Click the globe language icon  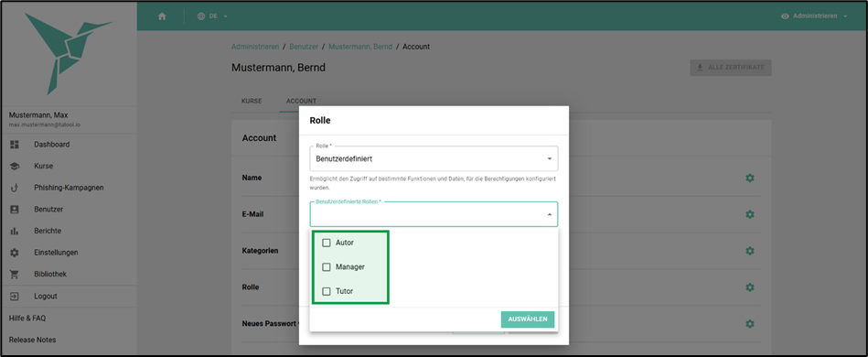click(201, 16)
